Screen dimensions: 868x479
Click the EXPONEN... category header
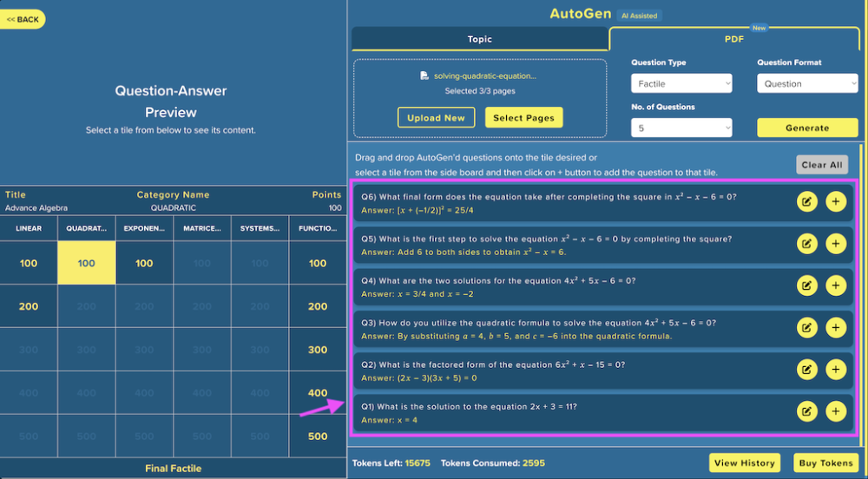pyautogui.click(x=144, y=228)
